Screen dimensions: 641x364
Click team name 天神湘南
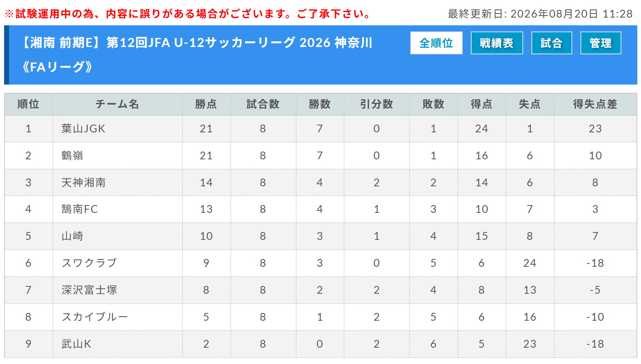coord(83,183)
